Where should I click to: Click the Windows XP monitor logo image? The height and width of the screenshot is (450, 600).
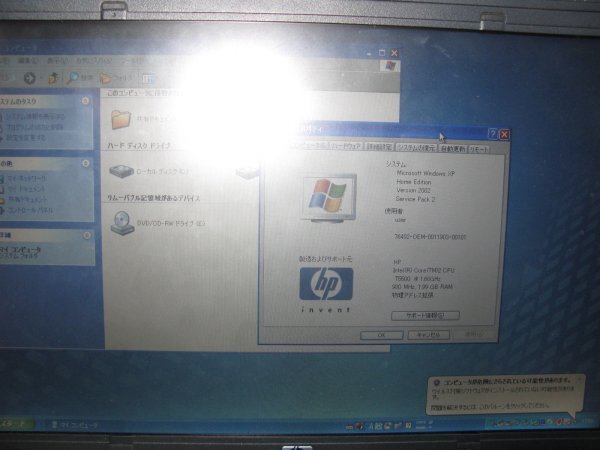coord(329,198)
